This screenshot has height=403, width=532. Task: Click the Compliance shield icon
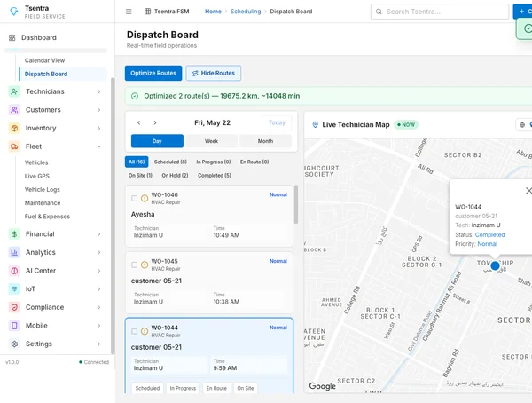coord(14,307)
